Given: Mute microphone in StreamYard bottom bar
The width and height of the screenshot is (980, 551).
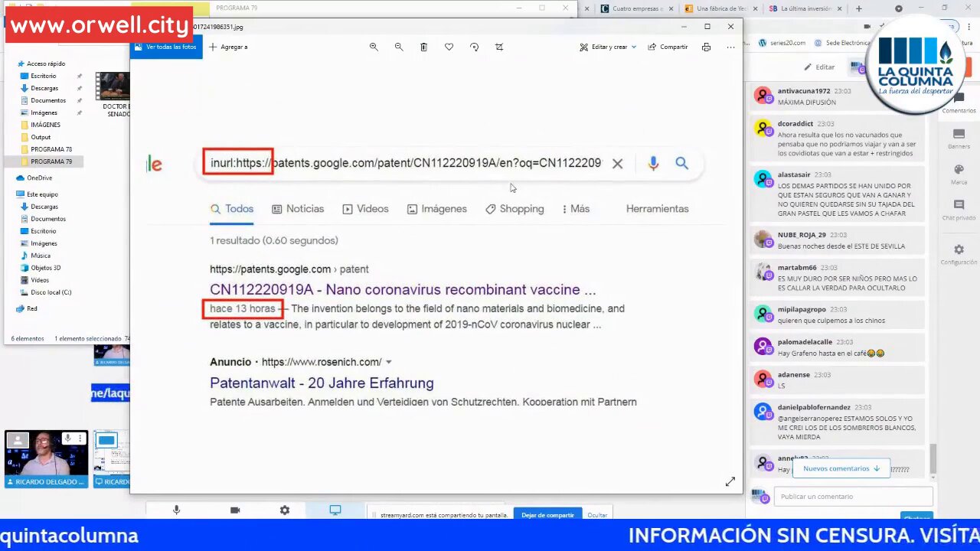Looking at the screenshot, I should pyautogui.click(x=176, y=510).
